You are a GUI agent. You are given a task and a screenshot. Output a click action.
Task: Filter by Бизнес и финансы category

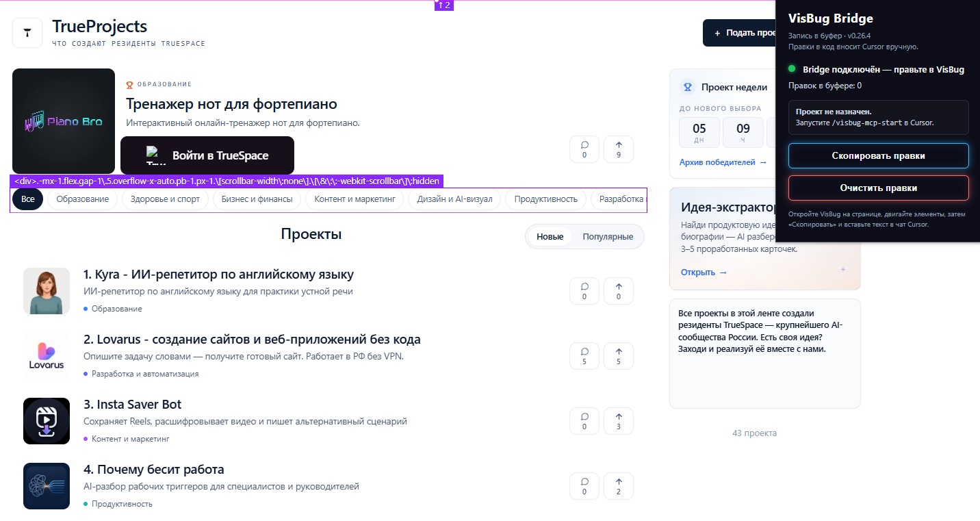257,199
